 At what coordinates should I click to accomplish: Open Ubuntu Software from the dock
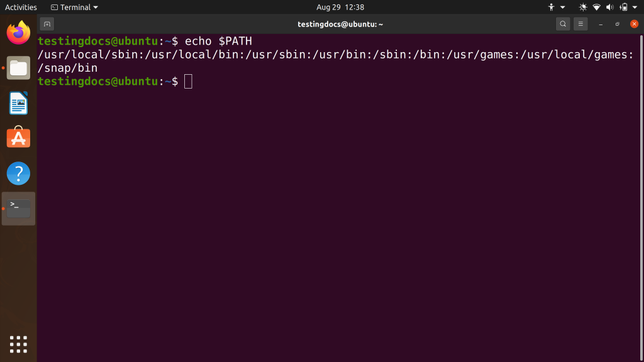18,138
